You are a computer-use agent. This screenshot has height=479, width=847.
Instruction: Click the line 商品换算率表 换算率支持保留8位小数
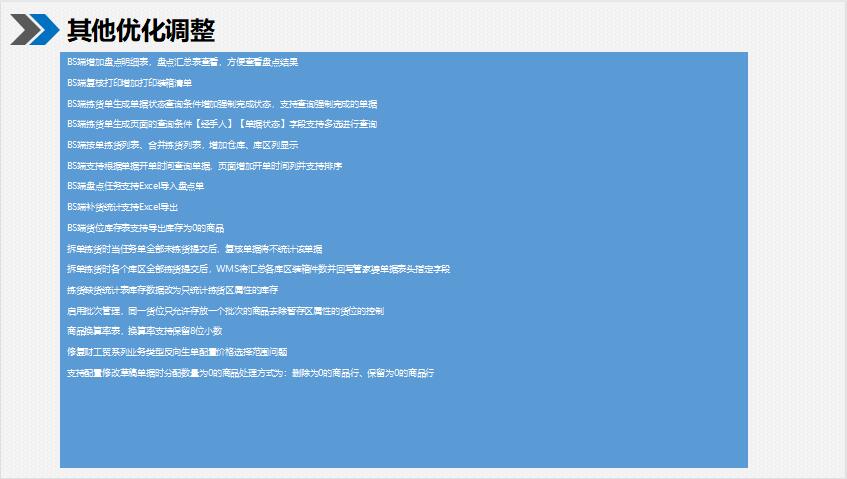point(145,331)
